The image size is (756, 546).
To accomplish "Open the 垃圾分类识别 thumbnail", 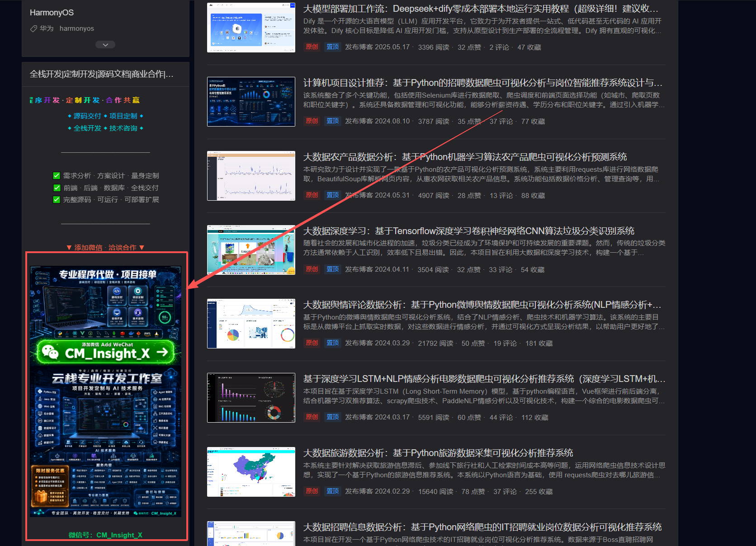I will [x=251, y=250].
